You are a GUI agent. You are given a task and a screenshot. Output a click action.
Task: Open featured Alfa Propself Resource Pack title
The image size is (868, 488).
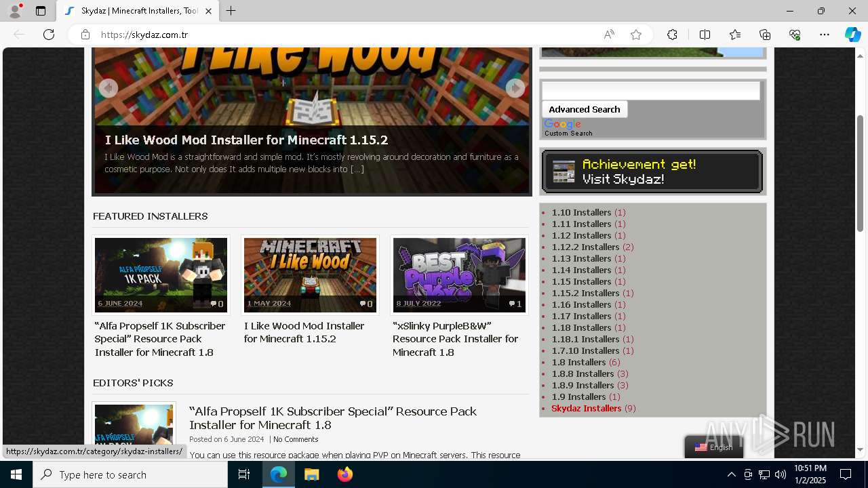[x=160, y=339]
